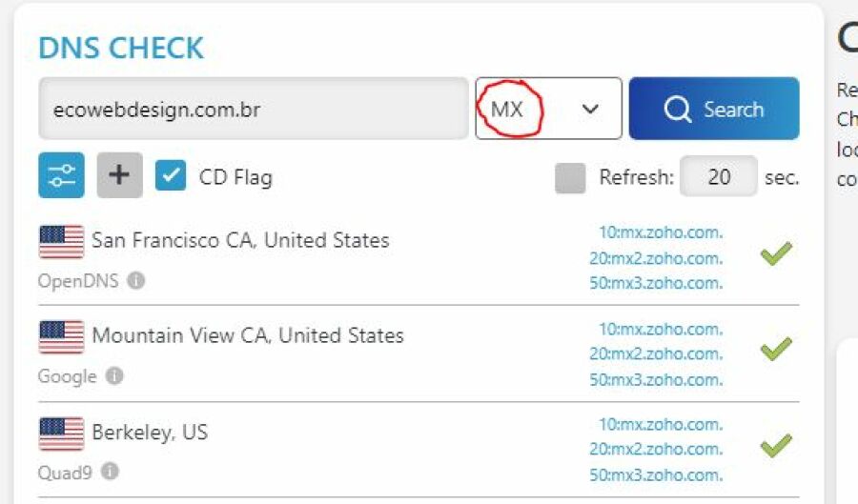Click the green checkmark for Quad9 result
858x504 pixels.
[x=776, y=445]
